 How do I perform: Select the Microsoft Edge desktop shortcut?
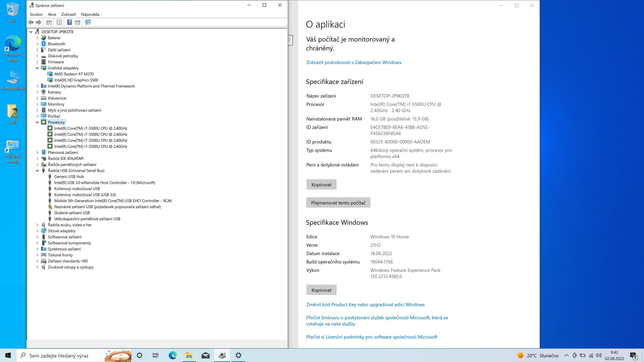tap(13, 49)
